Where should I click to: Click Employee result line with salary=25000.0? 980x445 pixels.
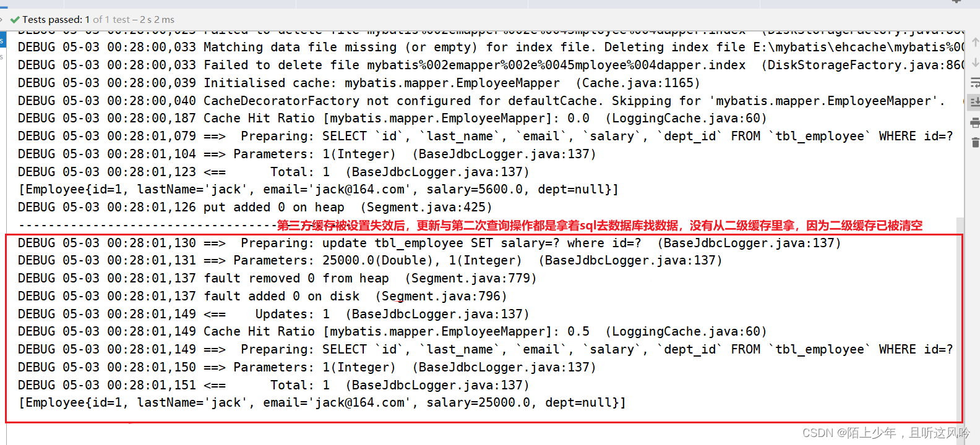click(x=322, y=403)
